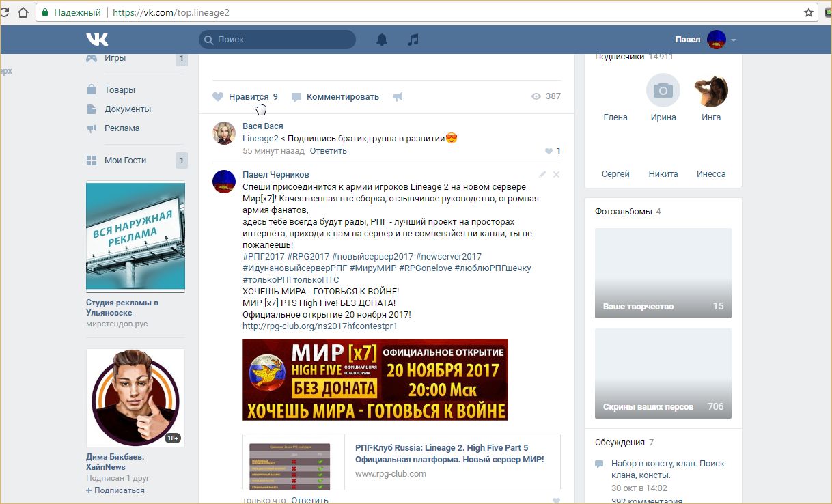832x504 pixels.
Task: Click hashtag #RPGonelove
Action: (x=425, y=268)
